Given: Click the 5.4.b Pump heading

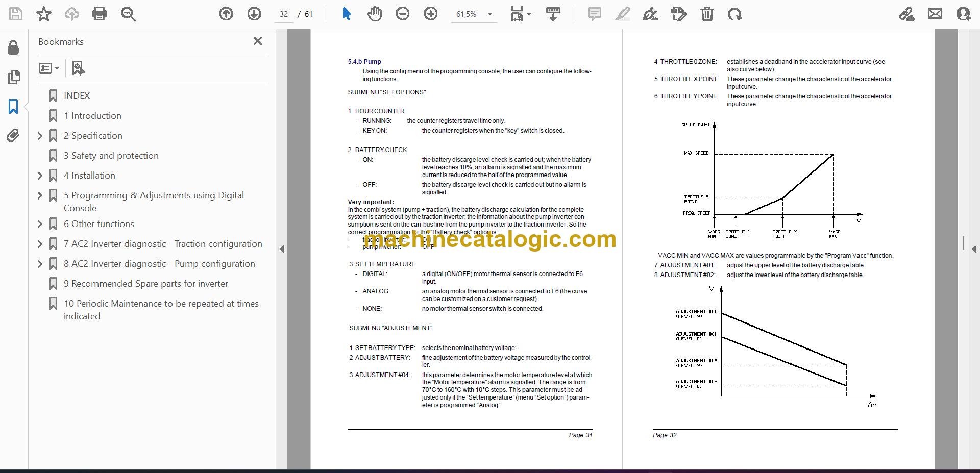Looking at the screenshot, I should (364, 62).
